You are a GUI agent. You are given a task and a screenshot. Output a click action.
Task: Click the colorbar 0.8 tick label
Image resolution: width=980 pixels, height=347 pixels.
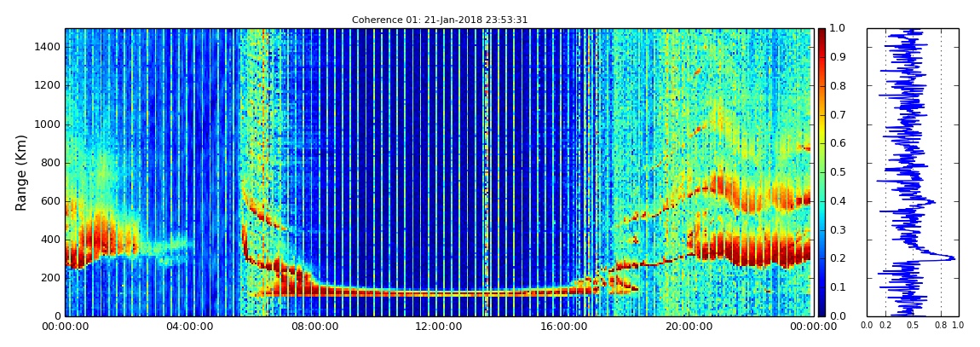coord(836,85)
